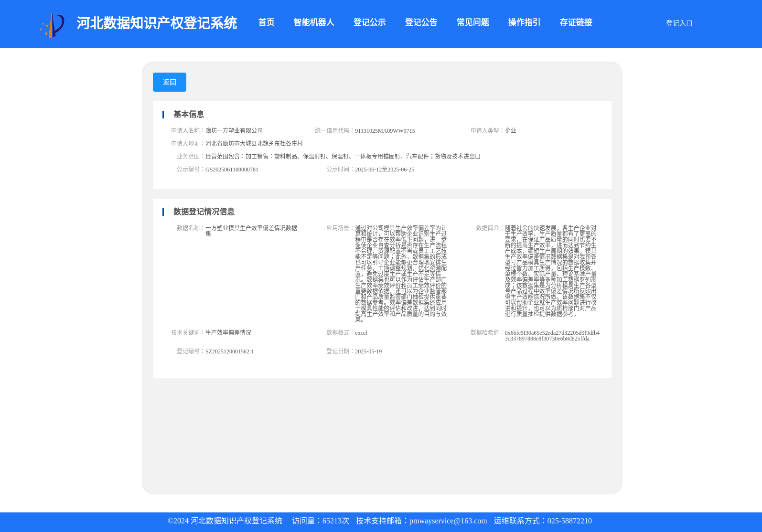This screenshot has height=532, width=762.
Task: Select the data hash value 0x6bfc5f30...
Action: click(x=552, y=336)
